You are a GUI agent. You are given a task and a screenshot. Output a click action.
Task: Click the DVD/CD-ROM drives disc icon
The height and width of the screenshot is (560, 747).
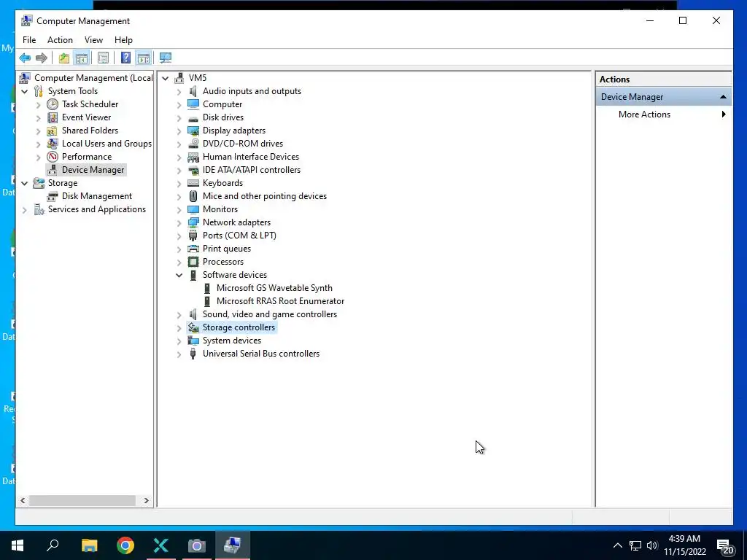[x=193, y=144]
